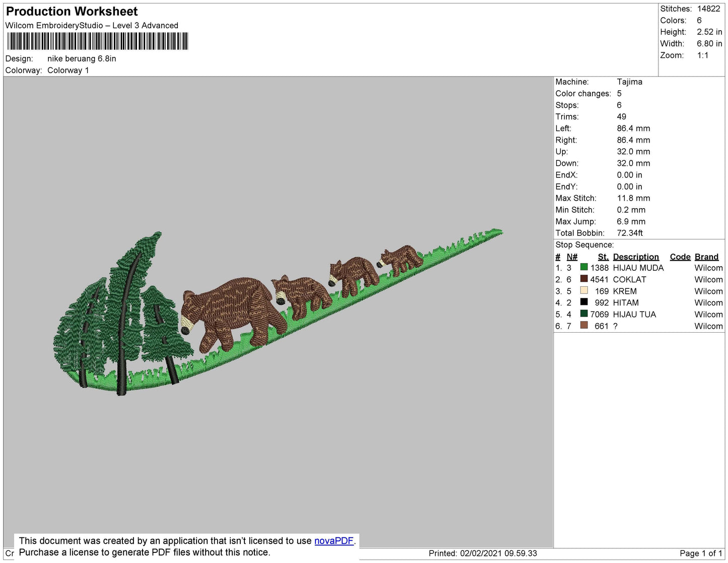Click the Left value '86.4 mm'
The width and height of the screenshot is (728, 563).
634,128
